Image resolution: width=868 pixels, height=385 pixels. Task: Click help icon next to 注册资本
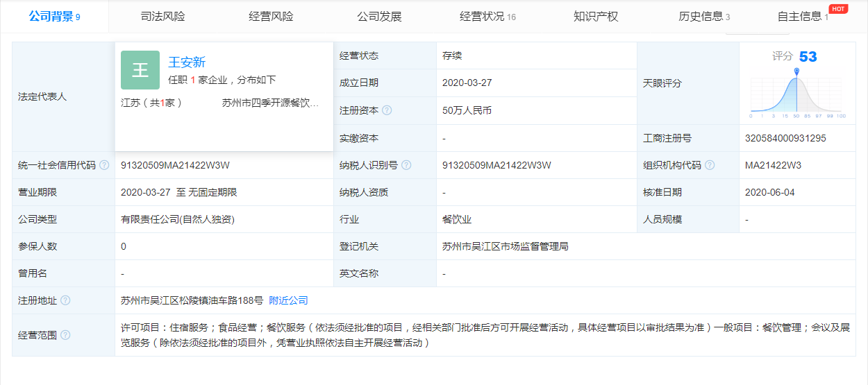coord(387,110)
